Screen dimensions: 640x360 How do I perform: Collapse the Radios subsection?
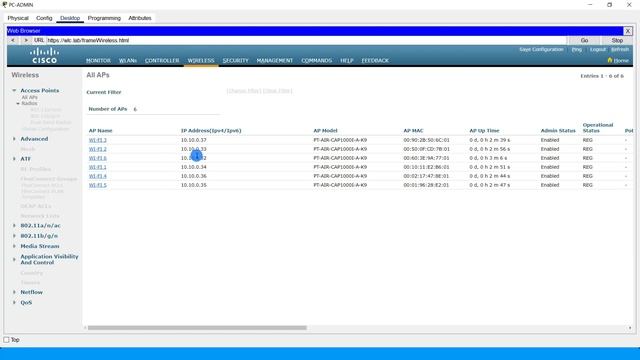tap(18, 104)
